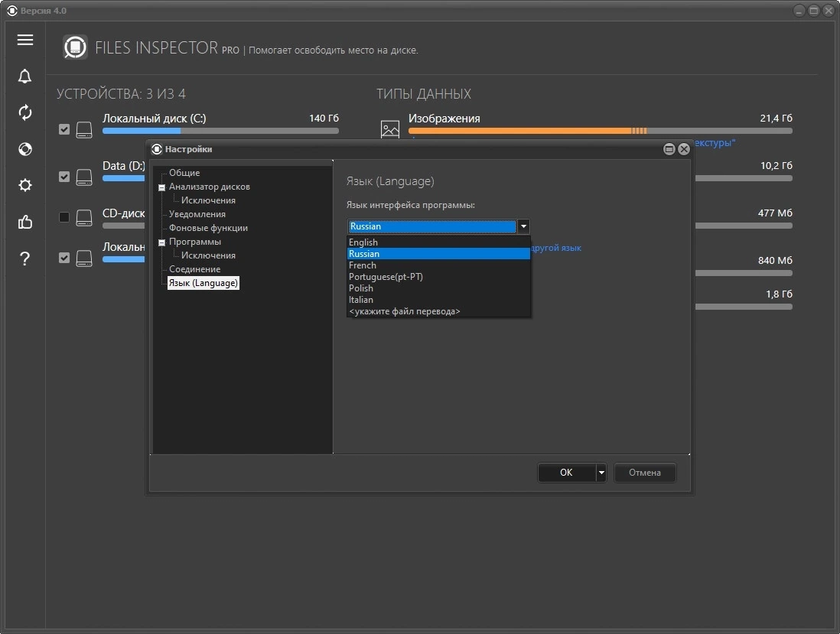Close the Настройки dialog
Screen dimensions: 840x634
point(684,149)
